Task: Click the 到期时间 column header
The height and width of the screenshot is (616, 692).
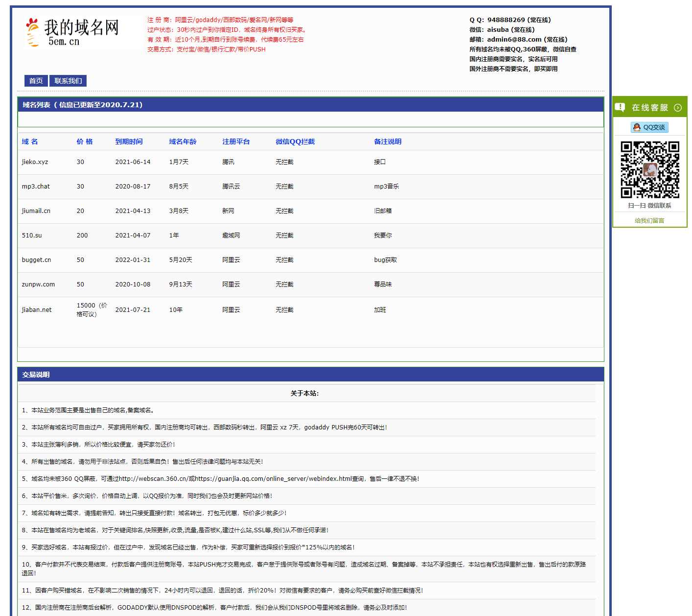Action: tap(129, 142)
